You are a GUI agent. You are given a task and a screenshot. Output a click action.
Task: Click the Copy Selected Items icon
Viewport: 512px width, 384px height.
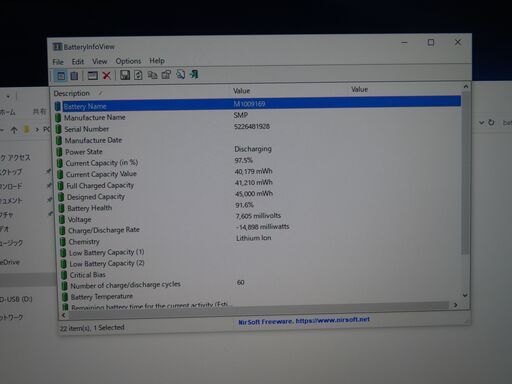(152, 75)
